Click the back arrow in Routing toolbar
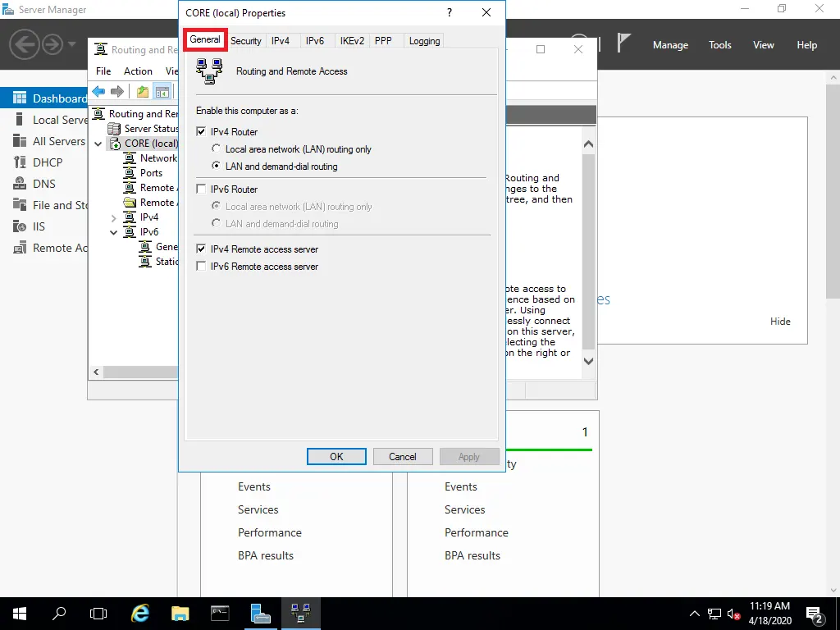840x630 pixels. pos(98,92)
